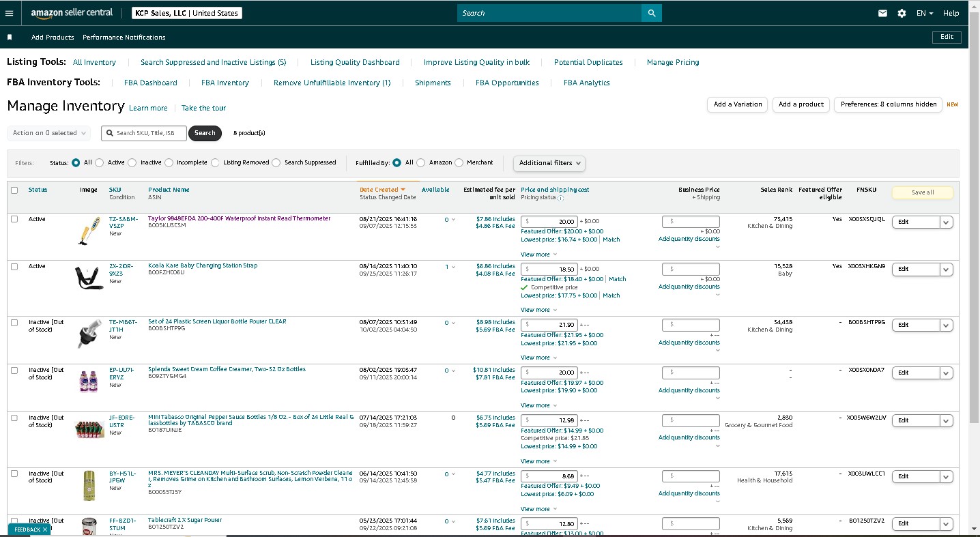Go to Manage Pricing
Viewport: 980px width, 537px height.
(673, 62)
